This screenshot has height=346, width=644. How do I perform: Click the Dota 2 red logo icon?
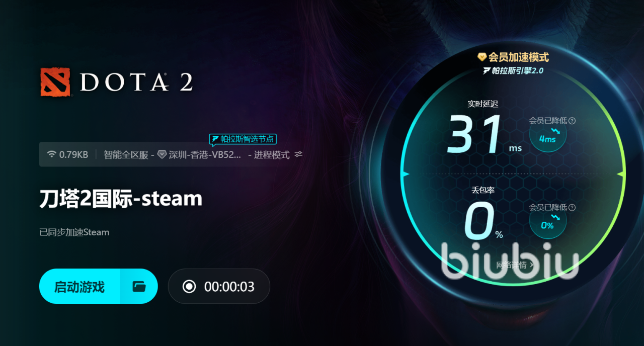click(56, 82)
